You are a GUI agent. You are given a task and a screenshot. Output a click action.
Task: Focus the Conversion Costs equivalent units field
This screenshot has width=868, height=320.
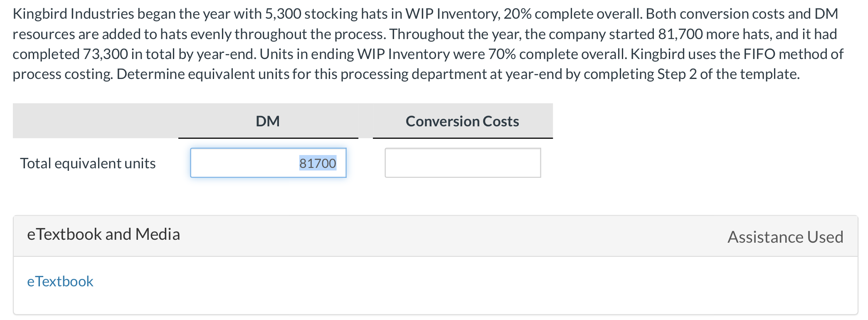[x=463, y=163]
